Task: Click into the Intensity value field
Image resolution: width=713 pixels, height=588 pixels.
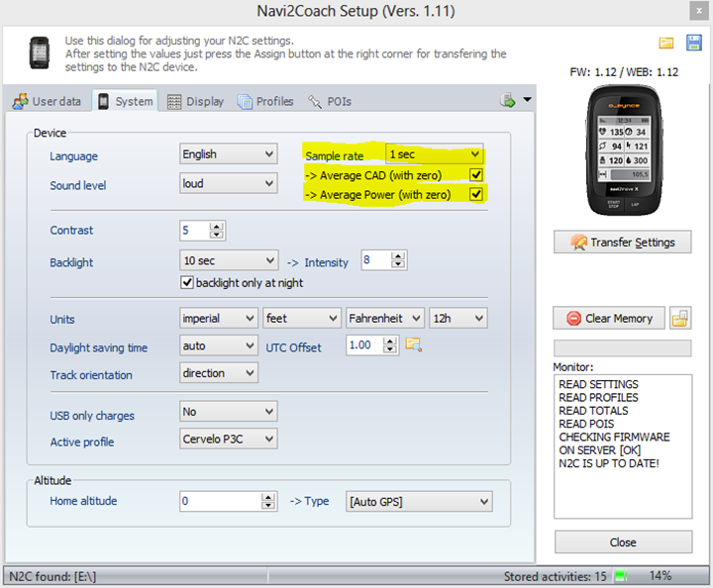Action: pyautogui.click(x=376, y=260)
